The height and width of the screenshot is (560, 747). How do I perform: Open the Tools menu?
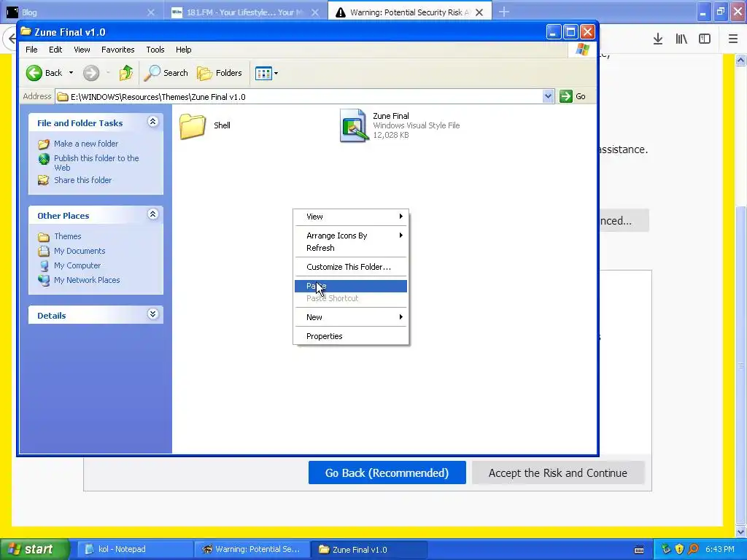click(155, 50)
